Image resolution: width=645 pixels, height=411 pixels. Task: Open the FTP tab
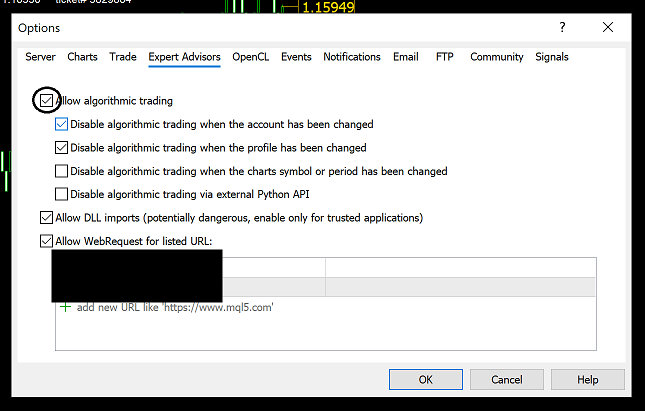[445, 57]
